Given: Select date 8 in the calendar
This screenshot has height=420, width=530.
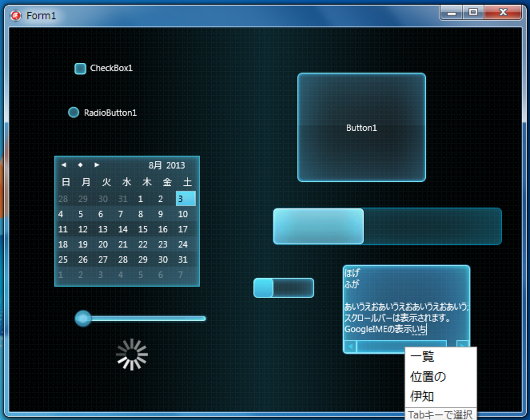Looking at the screenshot, I should [141, 214].
